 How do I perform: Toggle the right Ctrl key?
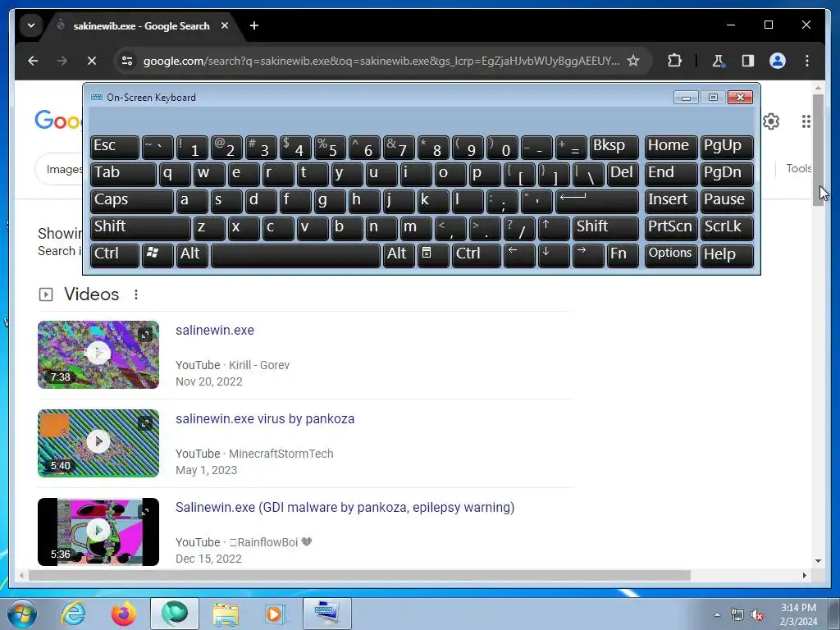point(477,255)
